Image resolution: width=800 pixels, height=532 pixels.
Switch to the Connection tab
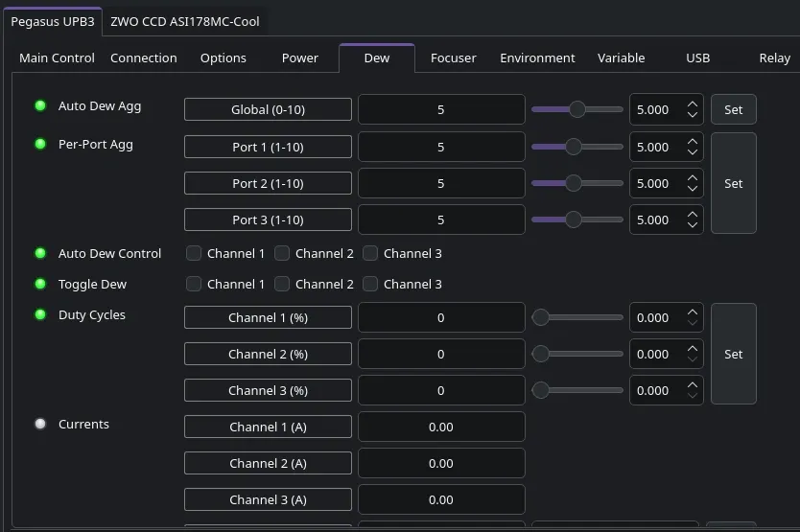pos(143,58)
